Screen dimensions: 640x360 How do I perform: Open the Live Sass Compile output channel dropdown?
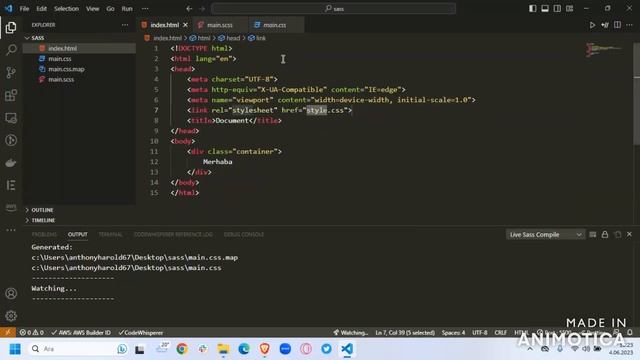545,234
